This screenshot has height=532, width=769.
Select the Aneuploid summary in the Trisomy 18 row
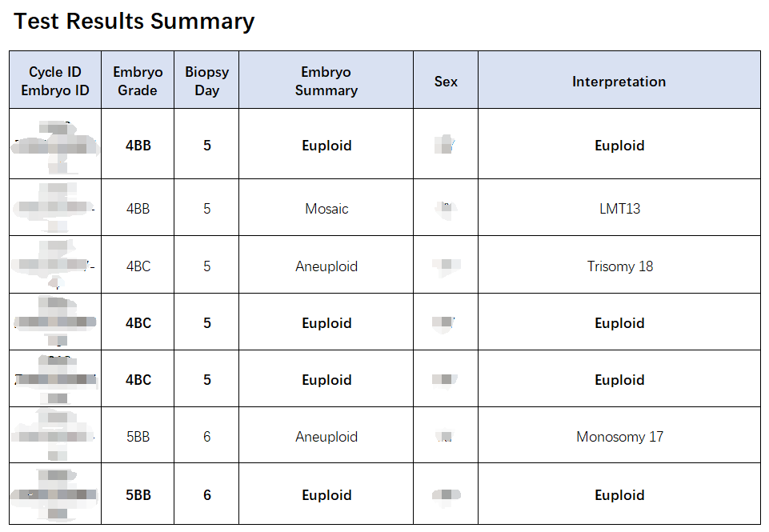tap(326, 266)
